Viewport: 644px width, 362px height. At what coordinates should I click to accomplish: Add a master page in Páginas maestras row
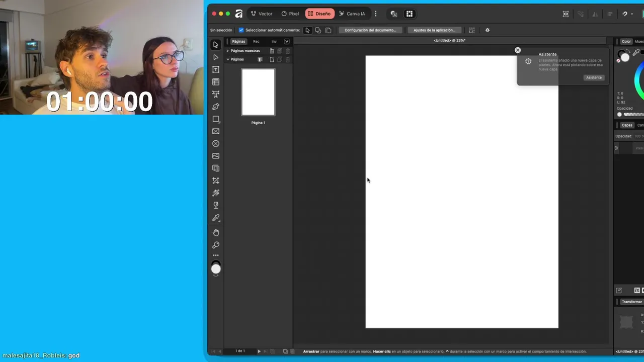click(272, 51)
